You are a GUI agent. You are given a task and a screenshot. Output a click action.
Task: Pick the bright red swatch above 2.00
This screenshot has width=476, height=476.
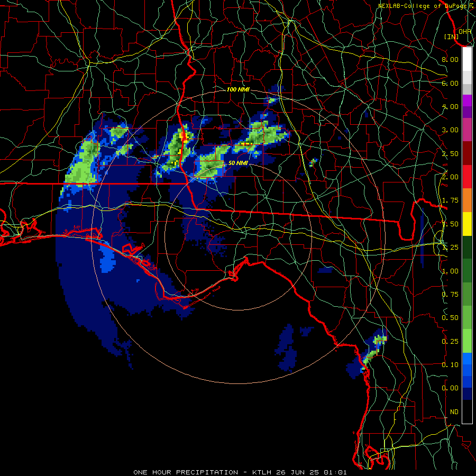click(x=467, y=177)
